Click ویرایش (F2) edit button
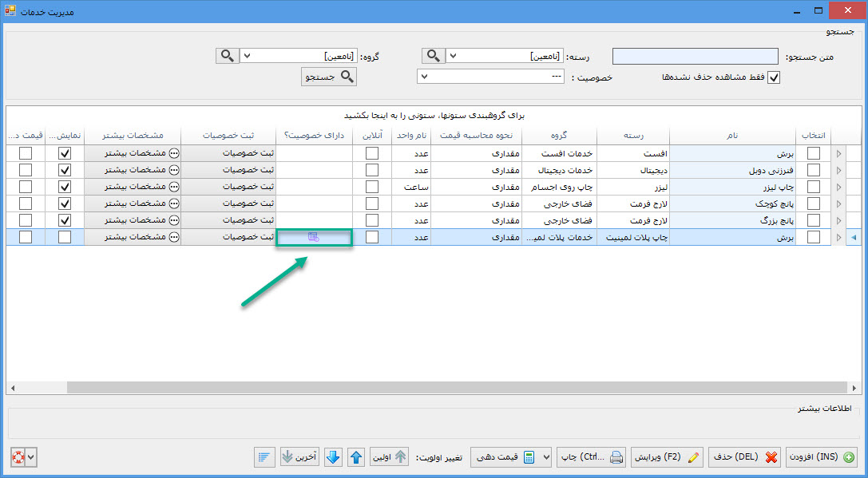 coord(667,457)
